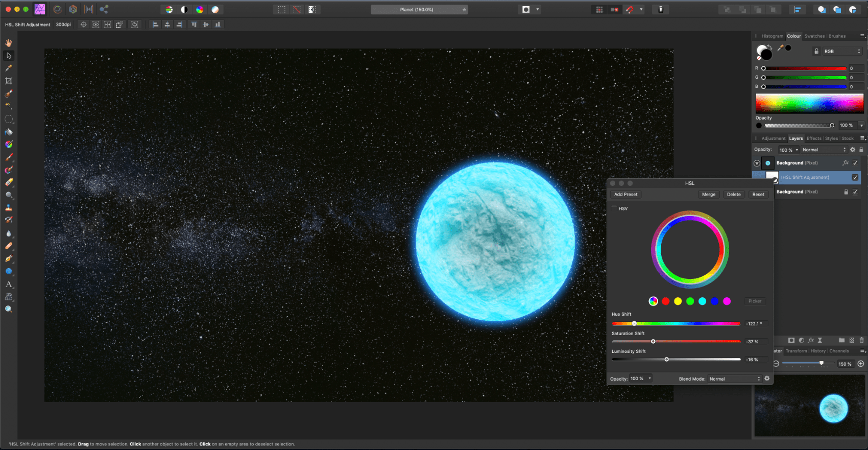Open the layer effects fx icon on Background

click(x=846, y=163)
